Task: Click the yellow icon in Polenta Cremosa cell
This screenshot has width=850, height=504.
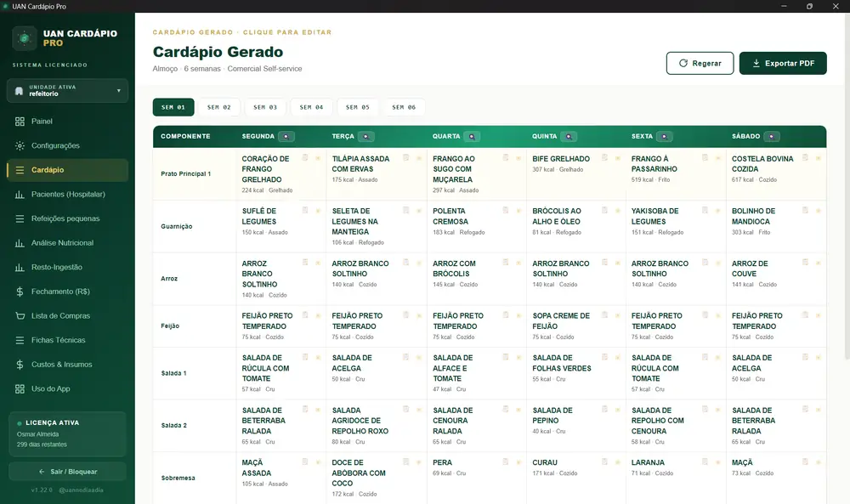Action: point(518,210)
